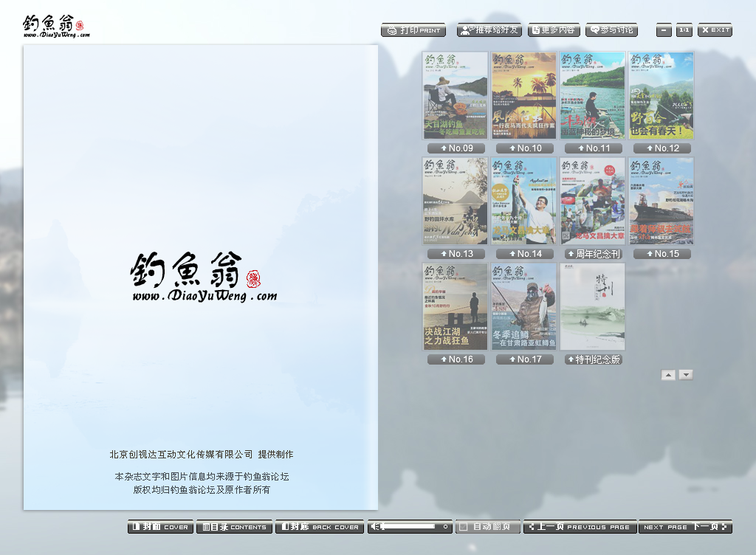Viewport: 756px width, 555px height.
Task: Set zoom to 1:1 view
Action: point(684,30)
